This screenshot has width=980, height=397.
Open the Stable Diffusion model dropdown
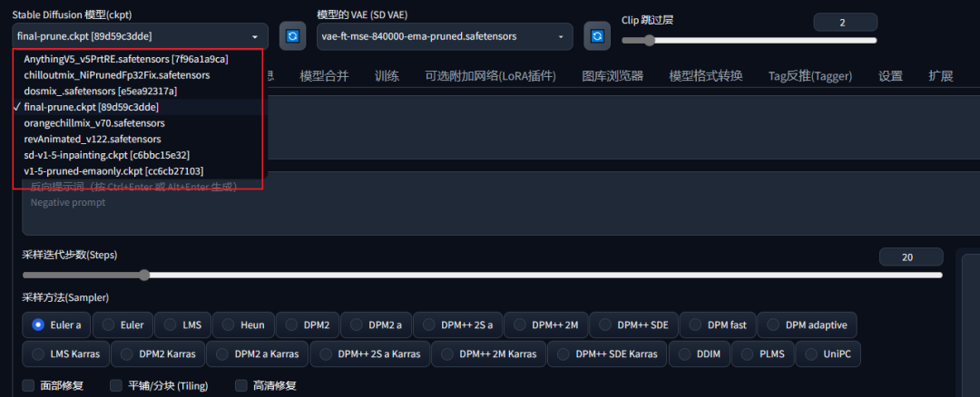[140, 36]
